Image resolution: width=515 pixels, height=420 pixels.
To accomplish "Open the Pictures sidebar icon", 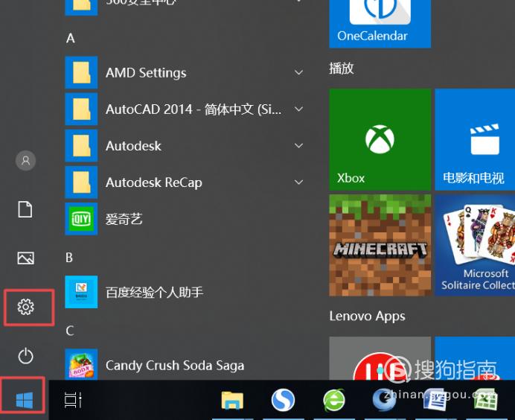I will click(x=25, y=258).
